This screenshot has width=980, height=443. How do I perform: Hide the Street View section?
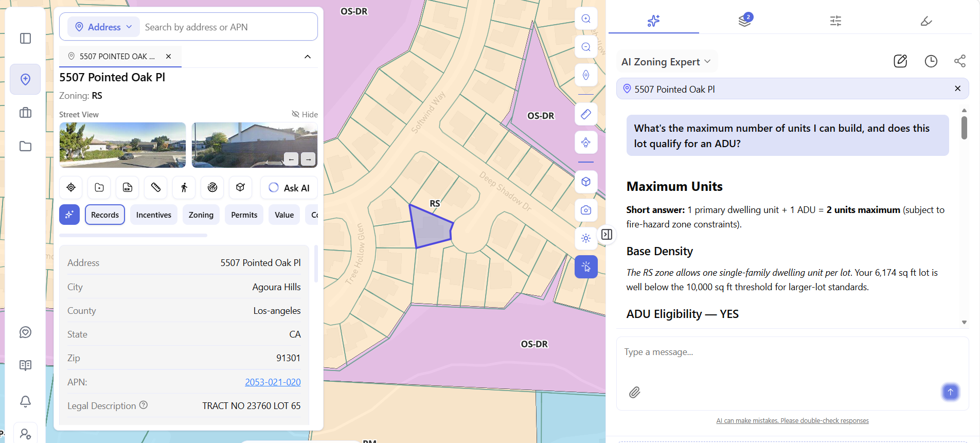305,114
